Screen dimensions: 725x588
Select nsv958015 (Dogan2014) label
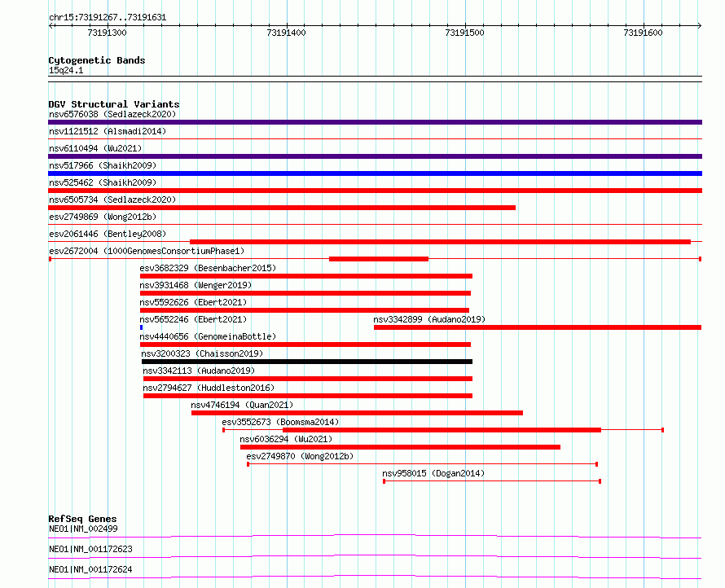coord(433,473)
